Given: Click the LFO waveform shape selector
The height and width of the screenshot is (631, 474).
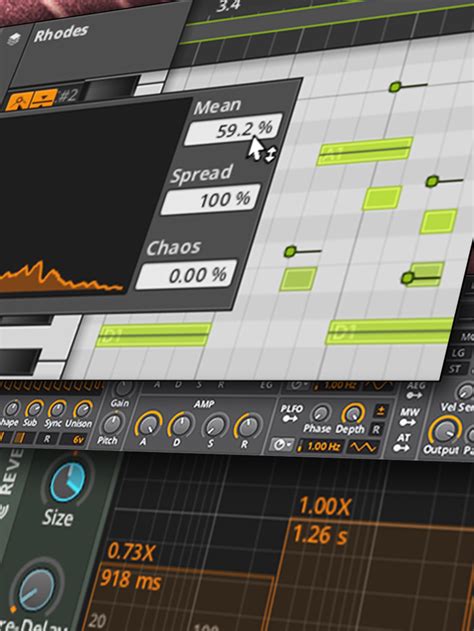Looking at the screenshot, I should pyautogui.click(x=363, y=447).
